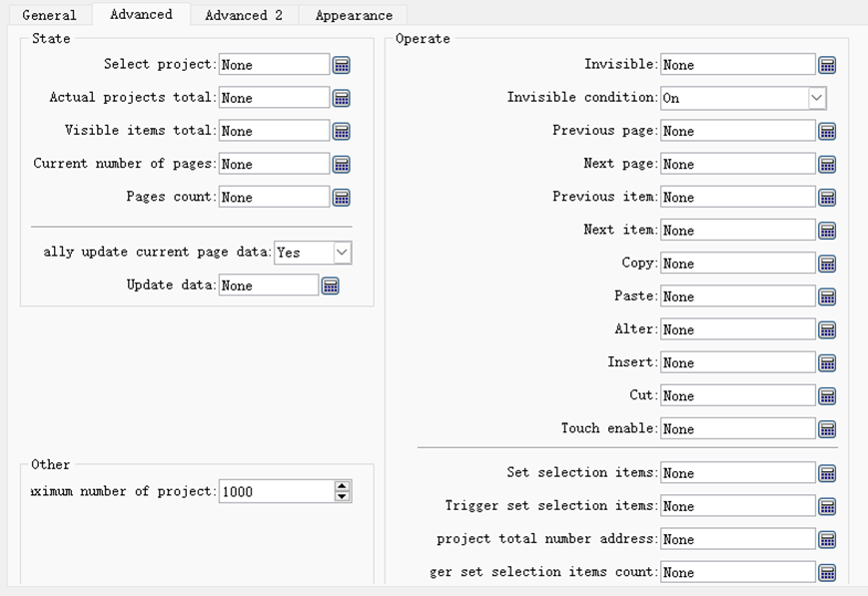This screenshot has height=596, width=868.
Task: Open the Advanced 2 tab
Action: [244, 15]
